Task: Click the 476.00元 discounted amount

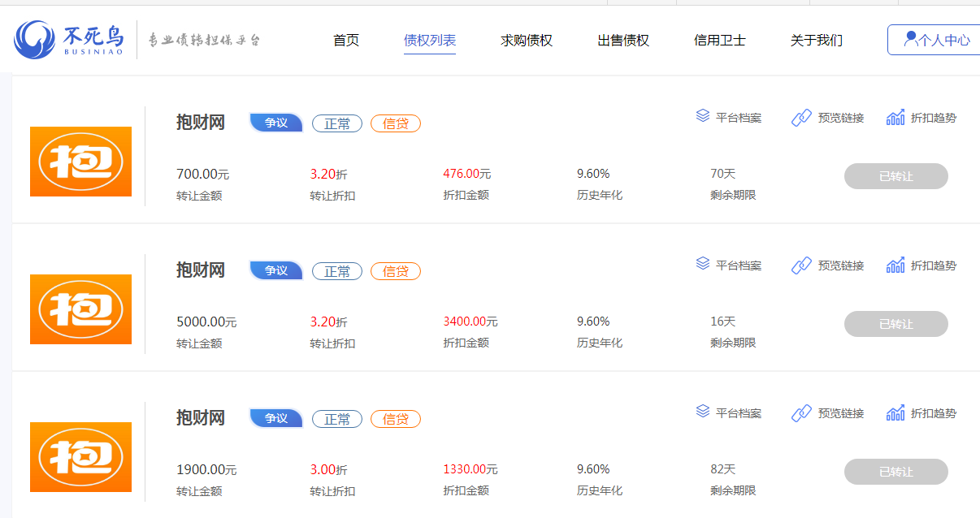Action: point(467,174)
